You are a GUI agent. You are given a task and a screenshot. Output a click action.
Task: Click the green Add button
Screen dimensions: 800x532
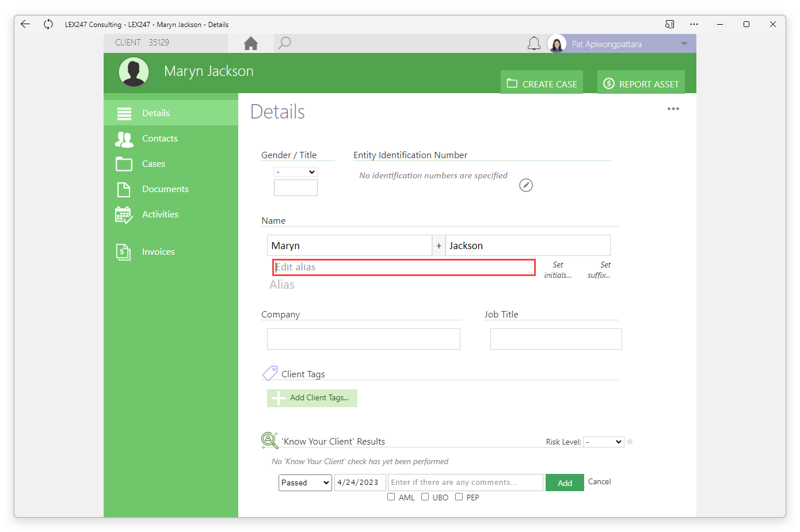[x=565, y=483]
